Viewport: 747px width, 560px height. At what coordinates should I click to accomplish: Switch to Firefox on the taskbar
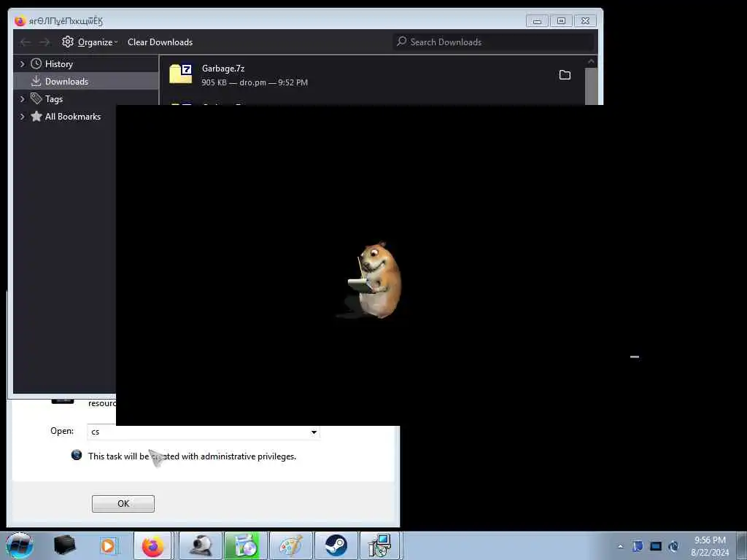(x=153, y=545)
